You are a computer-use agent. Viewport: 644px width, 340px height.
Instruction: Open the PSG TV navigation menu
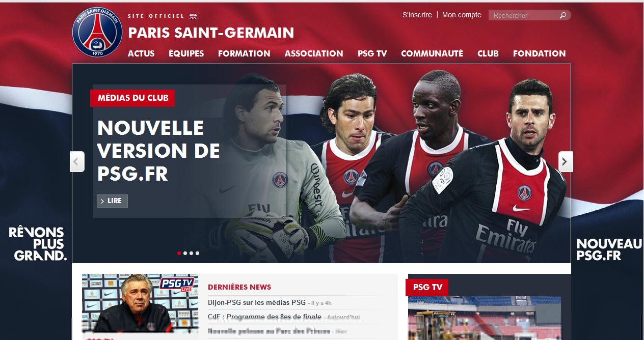tap(372, 53)
